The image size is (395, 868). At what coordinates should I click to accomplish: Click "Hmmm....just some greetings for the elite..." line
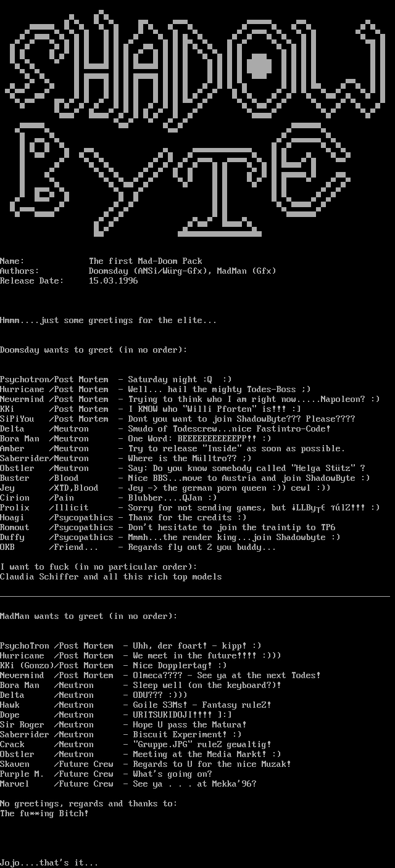click(108, 321)
